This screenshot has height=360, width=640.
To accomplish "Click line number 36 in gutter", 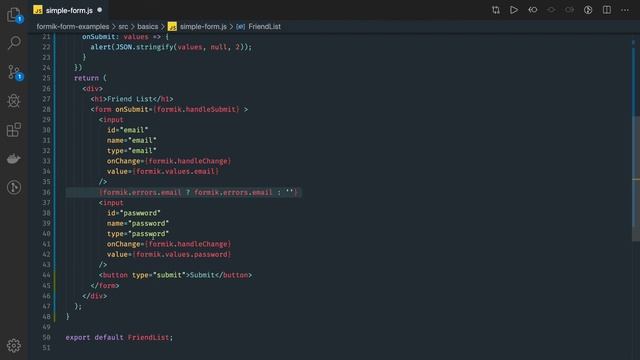I will pyautogui.click(x=46, y=192).
